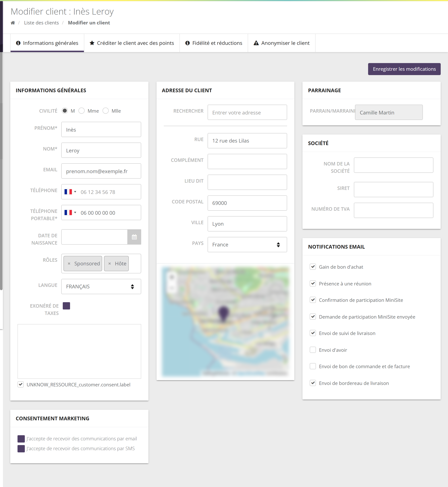Open Anonymiser le client tab
The width and height of the screenshot is (448, 487).
pyautogui.click(x=281, y=43)
